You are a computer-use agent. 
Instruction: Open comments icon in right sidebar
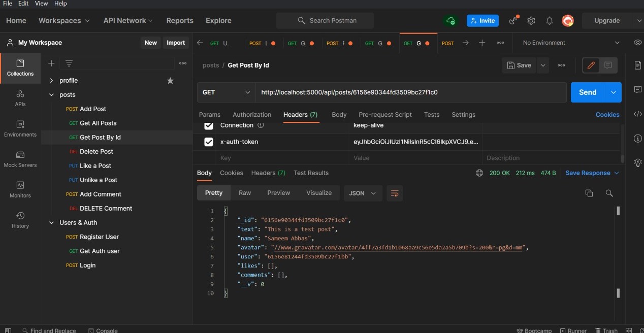(x=638, y=90)
